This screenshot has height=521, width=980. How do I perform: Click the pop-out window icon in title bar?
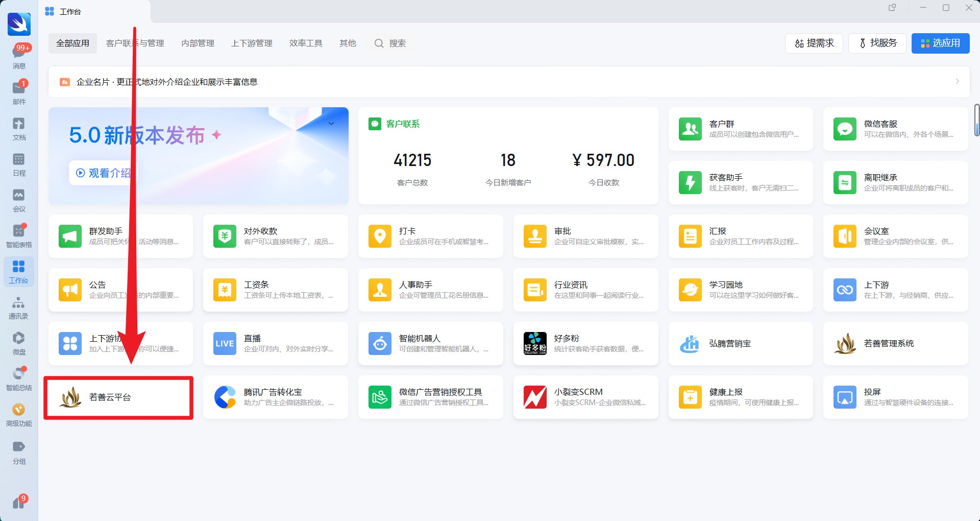[x=892, y=8]
